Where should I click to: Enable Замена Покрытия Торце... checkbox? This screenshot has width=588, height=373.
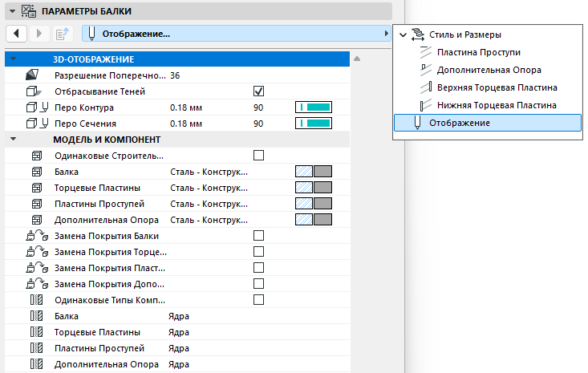[259, 252]
